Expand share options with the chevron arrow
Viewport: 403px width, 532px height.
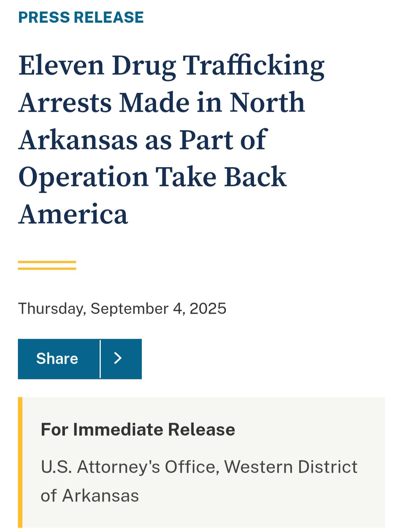[x=118, y=359]
